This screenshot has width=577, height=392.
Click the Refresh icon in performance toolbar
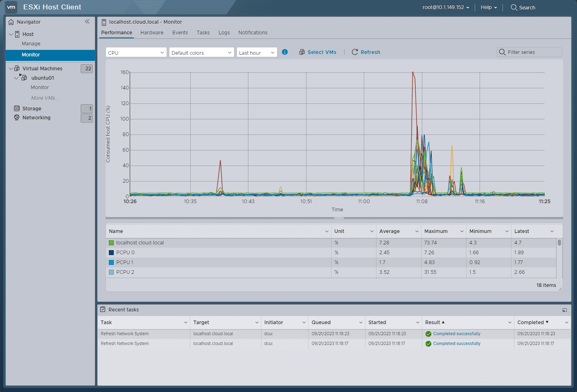click(355, 52)
